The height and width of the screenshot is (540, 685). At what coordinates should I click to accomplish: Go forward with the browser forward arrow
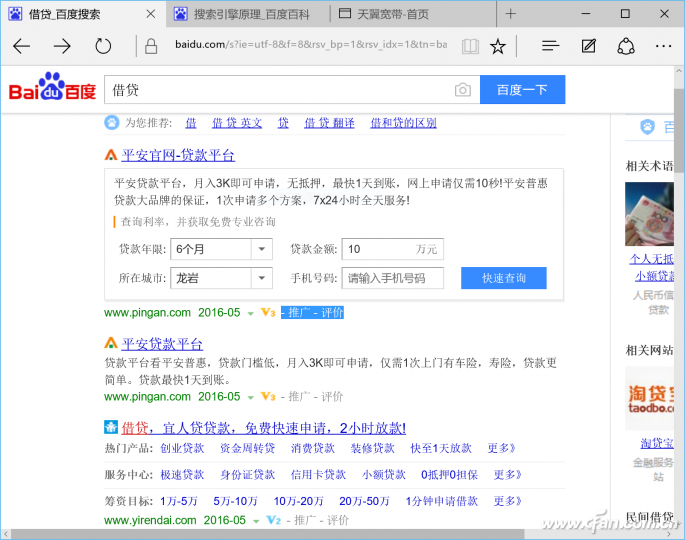click(62, 46)
